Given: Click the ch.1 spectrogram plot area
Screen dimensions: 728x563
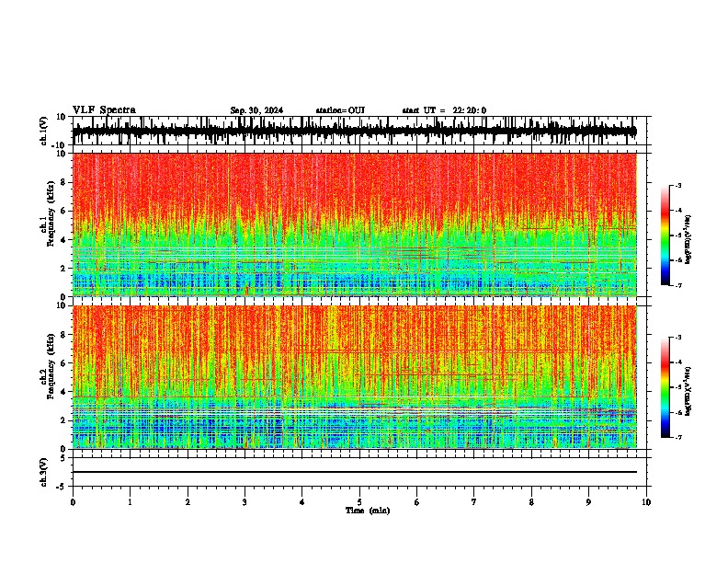Looking at the screenshot, I should 355,224.
